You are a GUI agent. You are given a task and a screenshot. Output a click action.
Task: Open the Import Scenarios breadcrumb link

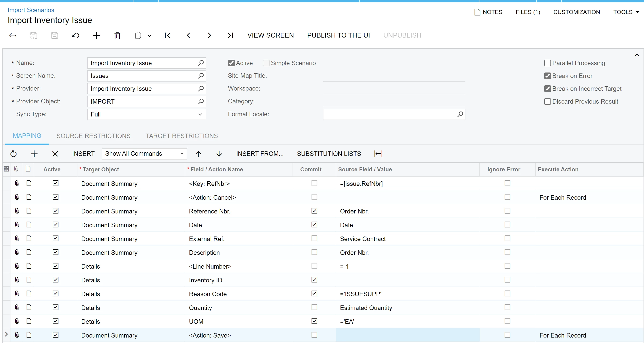(31, 10)
